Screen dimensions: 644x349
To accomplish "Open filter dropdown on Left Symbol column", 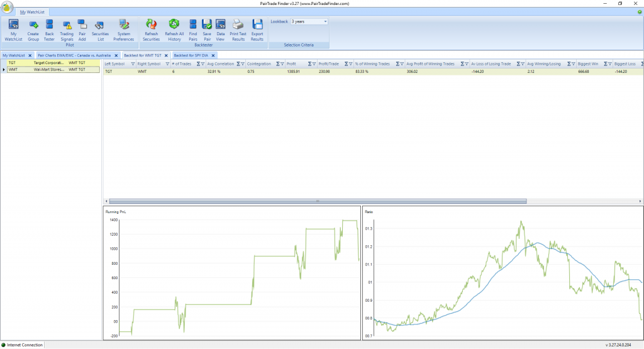I will (133, 64).
